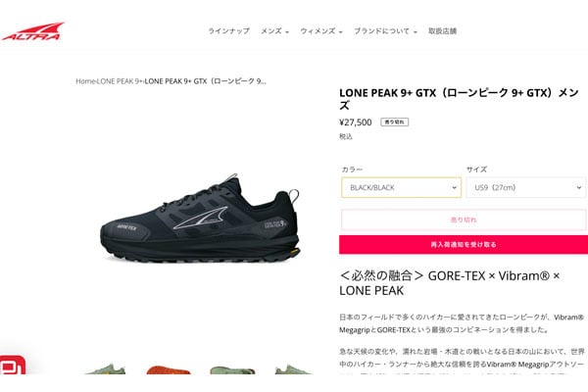Open the ラインナップ menu item
Image resolution: width=588 pixels, height=392 pixels.
point(228,31)
